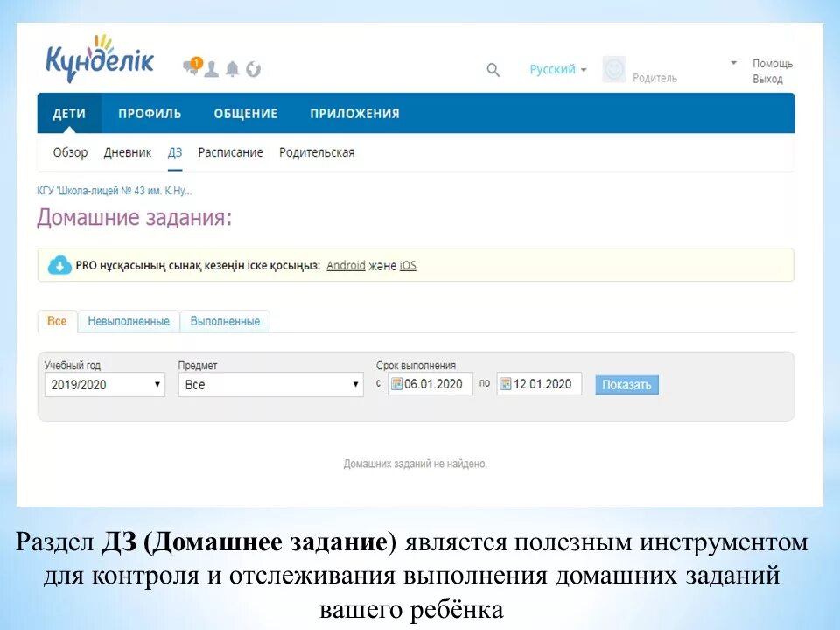Click the blue download icon in the PRO banner

click(58, 264)
